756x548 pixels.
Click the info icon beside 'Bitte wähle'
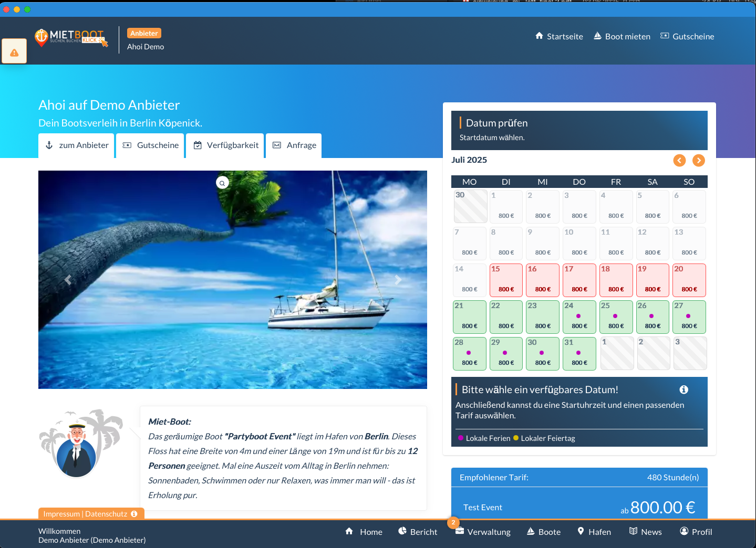pos(683,389)
